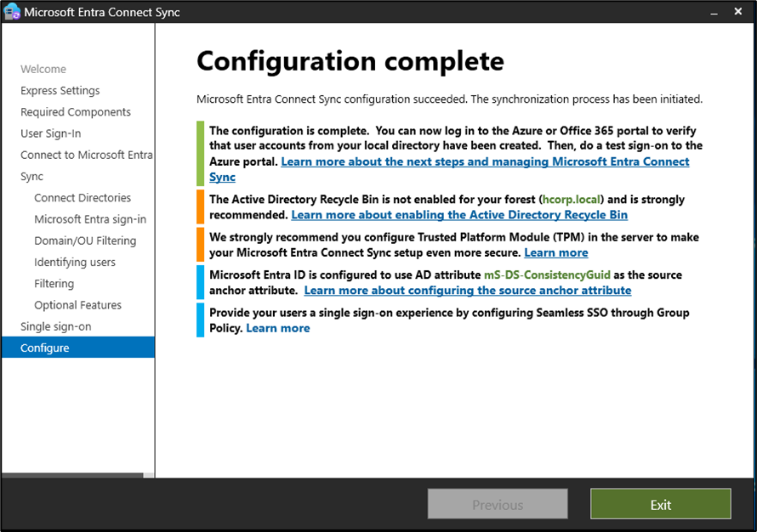The image size is (757, 532).
Task: Open Connect to Microsoft Entra step
Action: [86, 155]
